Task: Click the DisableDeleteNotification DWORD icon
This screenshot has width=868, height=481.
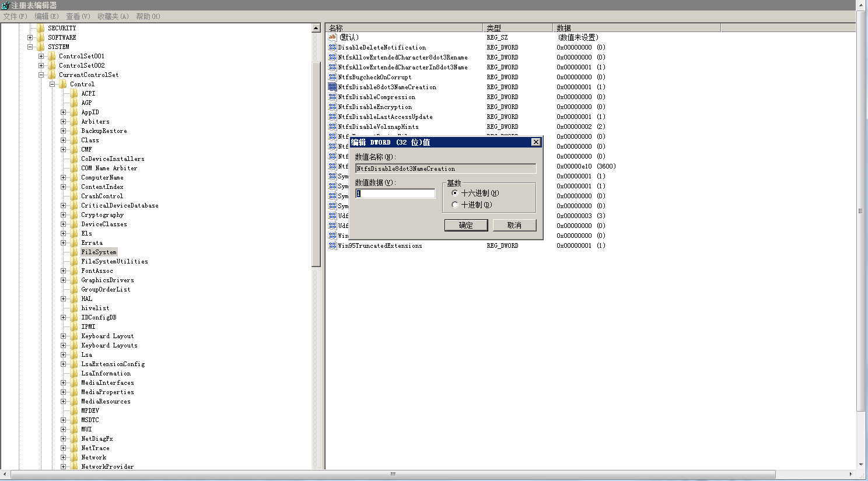Action: (332, 47)
